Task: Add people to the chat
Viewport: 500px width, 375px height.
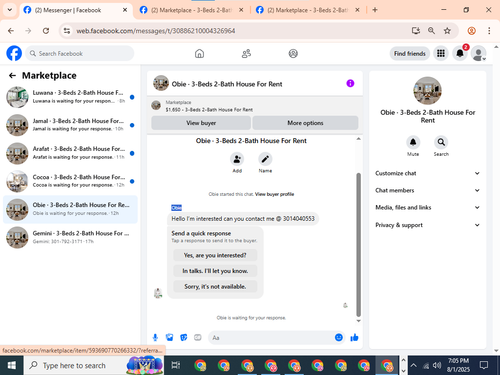Action: 237,159
